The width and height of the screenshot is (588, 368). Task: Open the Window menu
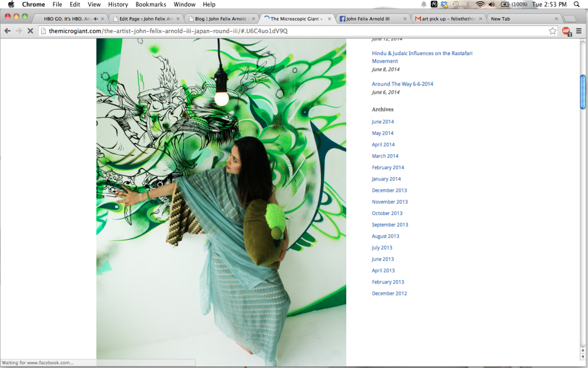184,5
